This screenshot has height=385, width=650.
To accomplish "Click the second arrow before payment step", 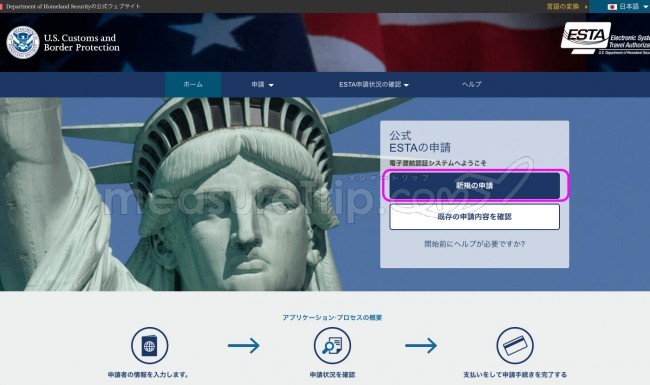I will point(421,345).
